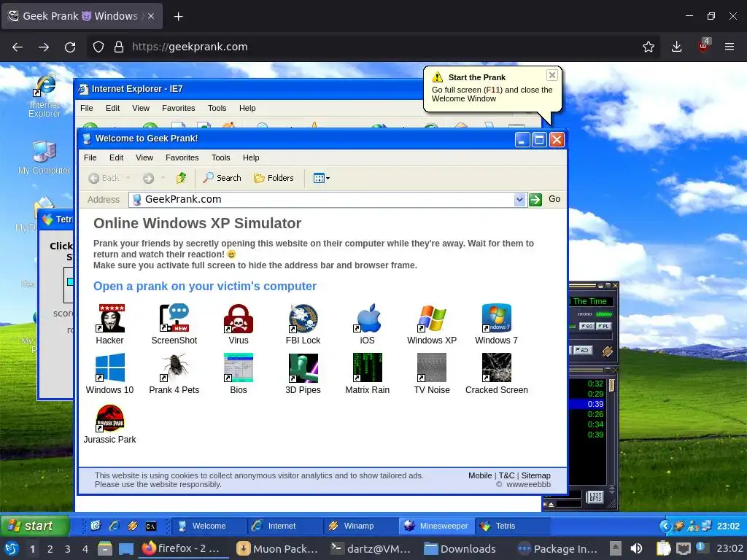747x560 pixels.
Task: Open View menu in Welcome window
Action: 144,157
